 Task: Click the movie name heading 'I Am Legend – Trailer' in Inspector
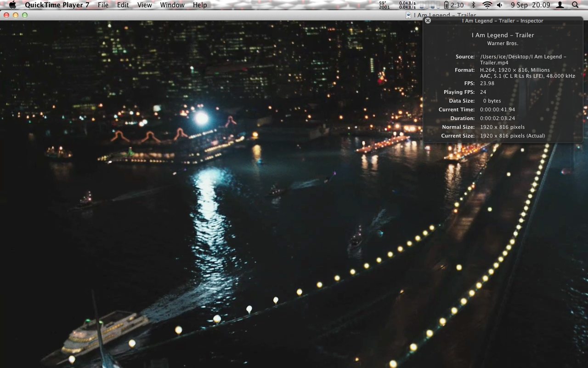(503, 35)
